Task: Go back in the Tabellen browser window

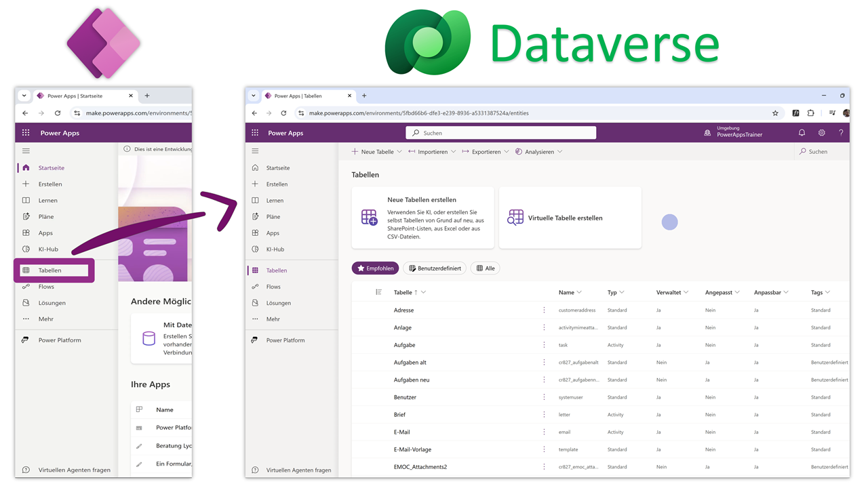Action: (254, 113)
